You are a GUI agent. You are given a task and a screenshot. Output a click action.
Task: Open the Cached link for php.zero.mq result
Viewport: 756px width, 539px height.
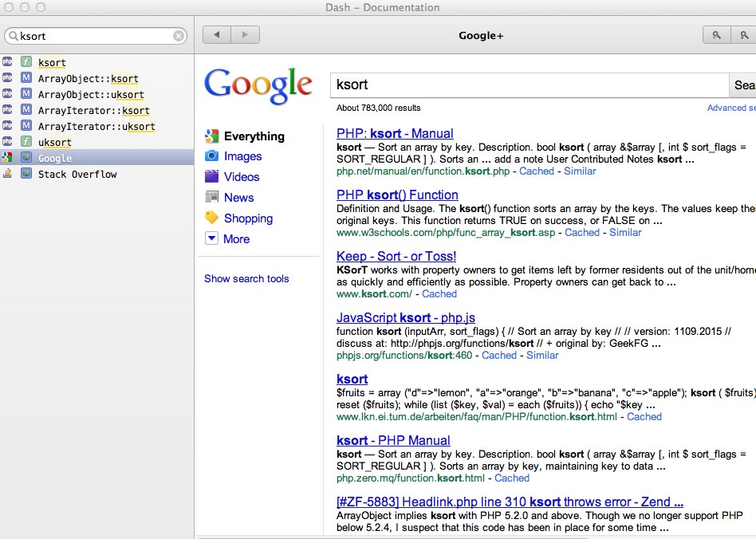[511, 478]
